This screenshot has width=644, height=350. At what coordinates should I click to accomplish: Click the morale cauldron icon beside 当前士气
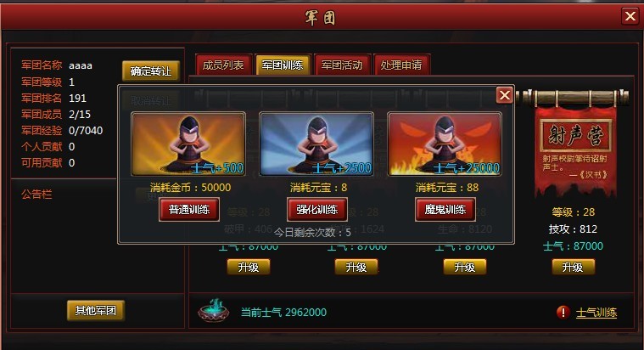pyautogui.click(x=212, y=311)
